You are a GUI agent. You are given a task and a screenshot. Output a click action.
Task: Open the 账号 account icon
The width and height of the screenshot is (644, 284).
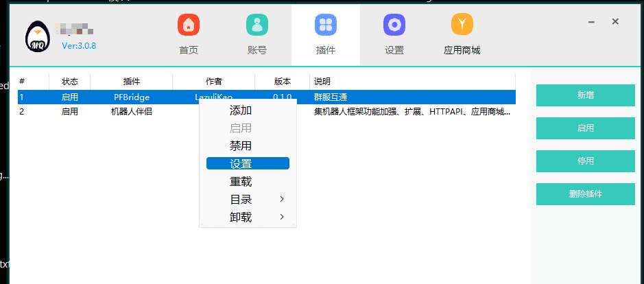point(257,25)
